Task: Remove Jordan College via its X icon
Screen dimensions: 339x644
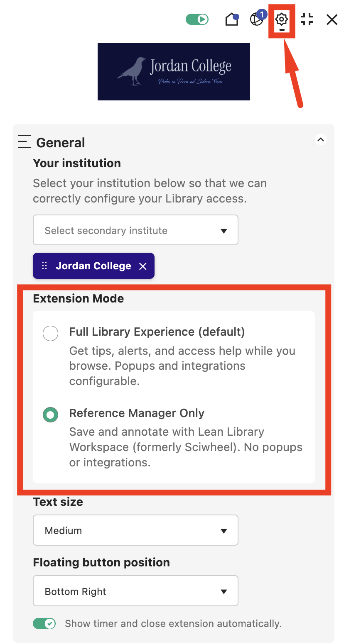Action: click(x=143, y=266)
